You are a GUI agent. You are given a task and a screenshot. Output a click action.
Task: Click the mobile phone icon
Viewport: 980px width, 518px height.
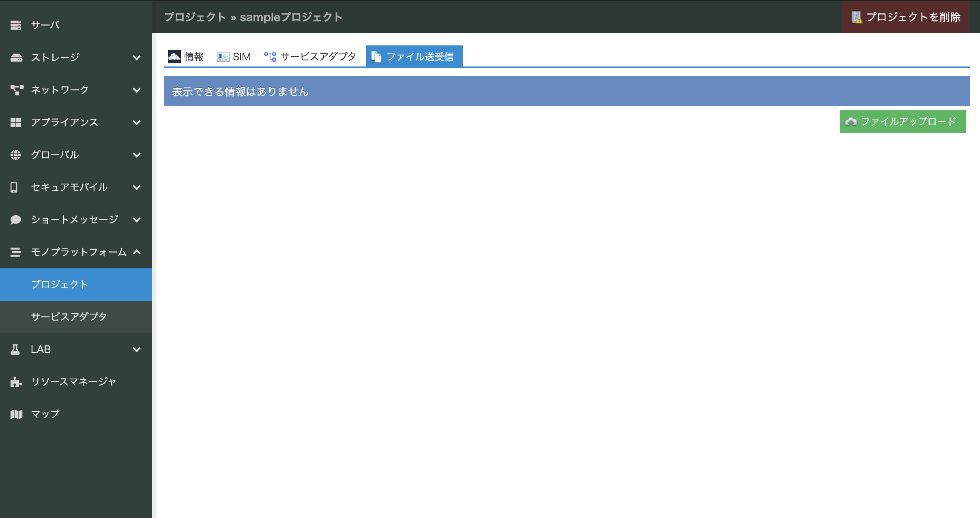point(14,187)
